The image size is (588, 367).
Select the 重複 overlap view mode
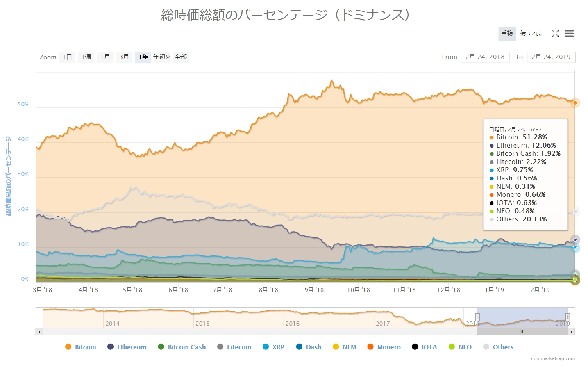point(507,34)
